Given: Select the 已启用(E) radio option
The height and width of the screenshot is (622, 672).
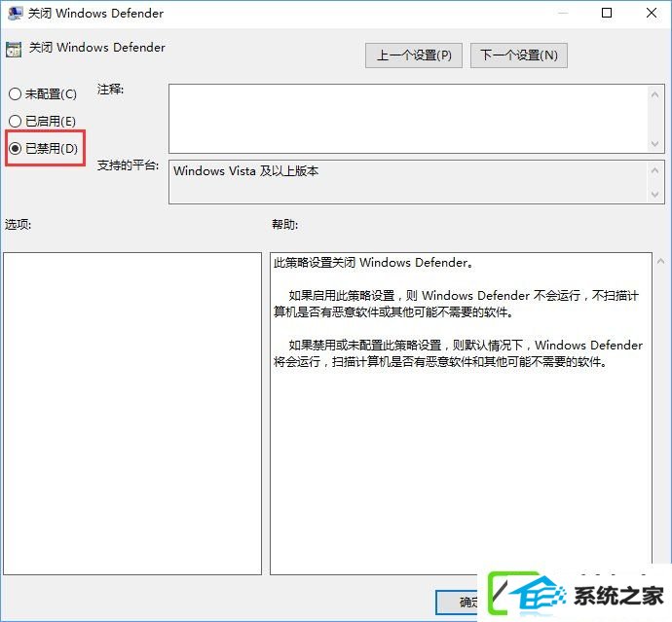Looking at the screenshot, I should coord(42,122).
